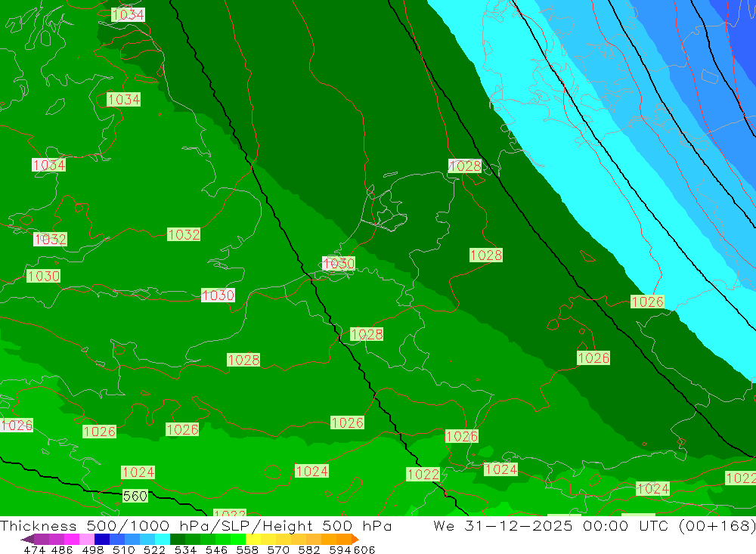Select the yellow swatch in the legend

253,540
